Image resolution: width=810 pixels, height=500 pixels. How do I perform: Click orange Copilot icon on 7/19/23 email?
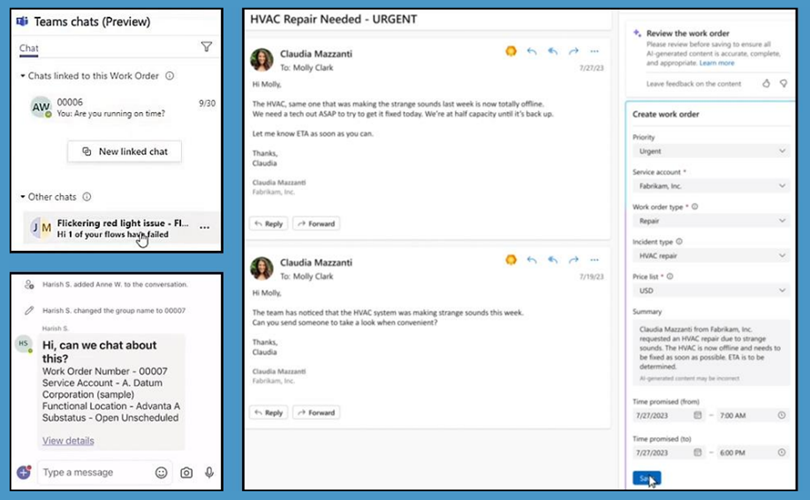click(511, 260)
